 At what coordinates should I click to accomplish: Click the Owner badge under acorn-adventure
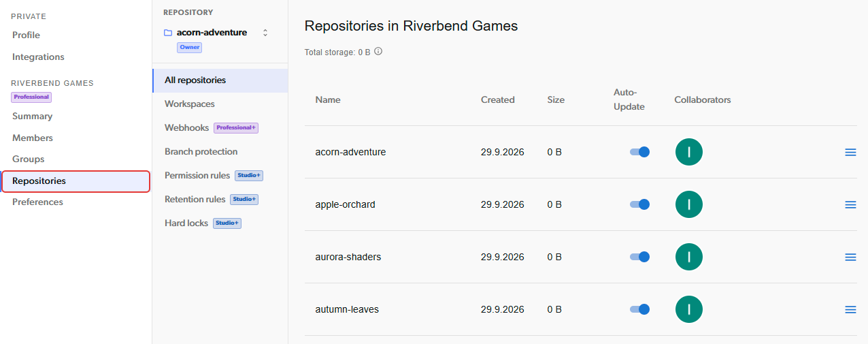coord(189,47)
